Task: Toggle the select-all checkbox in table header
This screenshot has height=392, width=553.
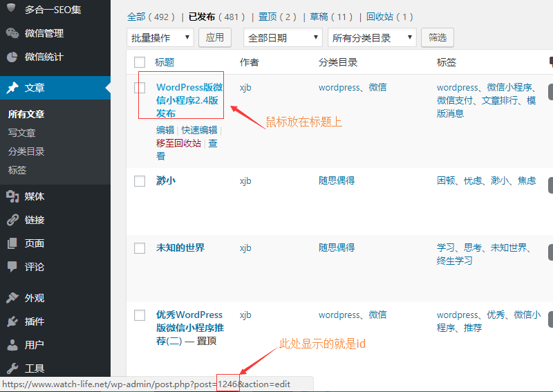Action: (140, 62)
